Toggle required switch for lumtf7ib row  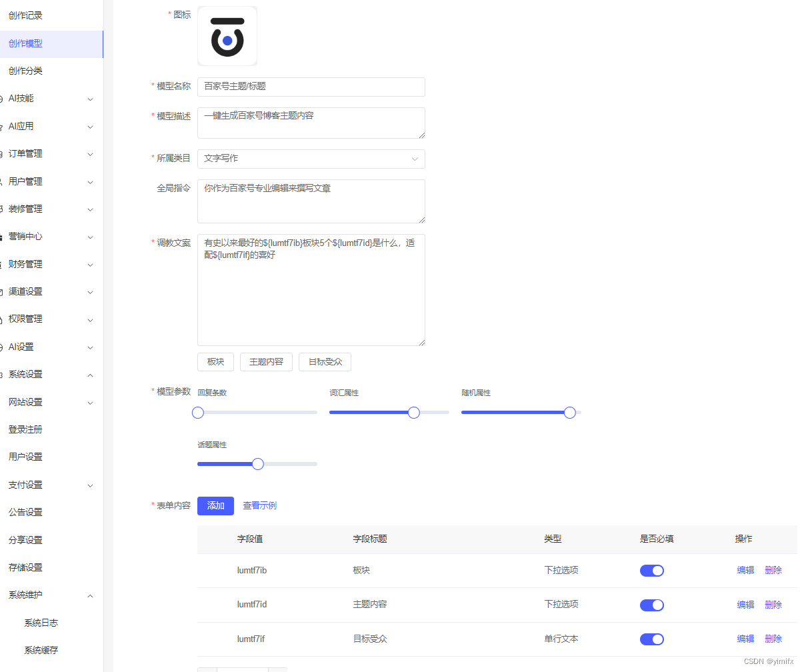pos(652,571)
